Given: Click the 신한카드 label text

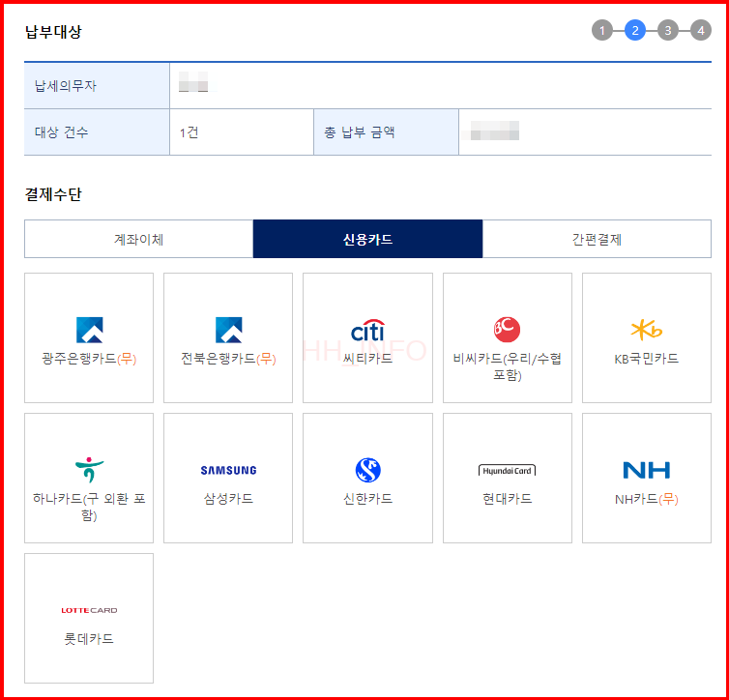Looking at the screenshot, I should click(x=367, y=499).
